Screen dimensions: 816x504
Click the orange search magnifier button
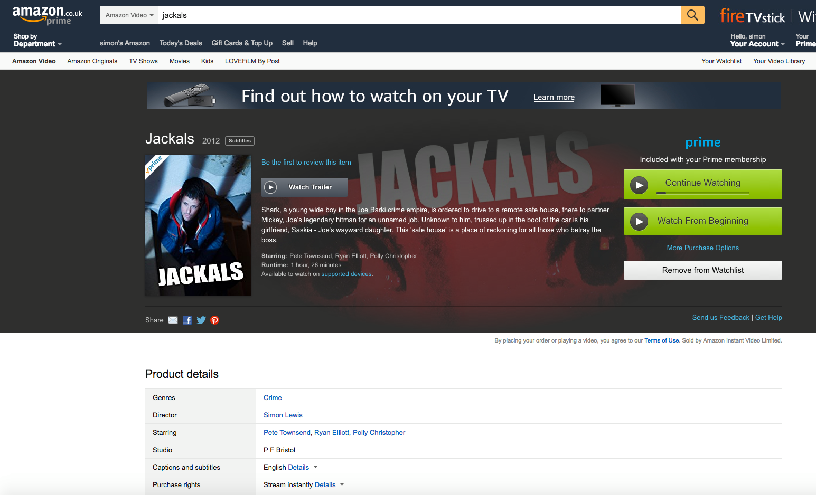tap(692, 15)
